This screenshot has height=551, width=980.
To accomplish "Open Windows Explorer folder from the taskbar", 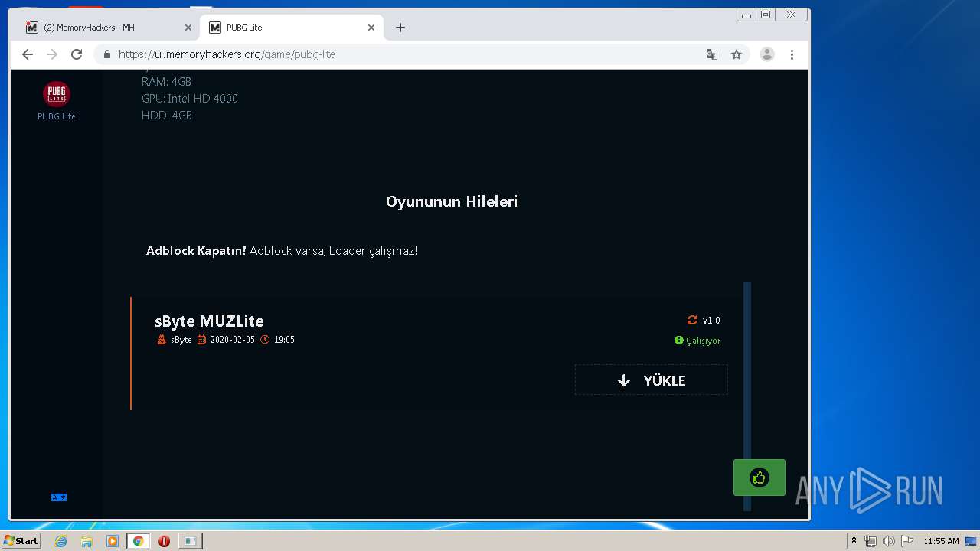I will pyautogui.click(x=87, y=541).
